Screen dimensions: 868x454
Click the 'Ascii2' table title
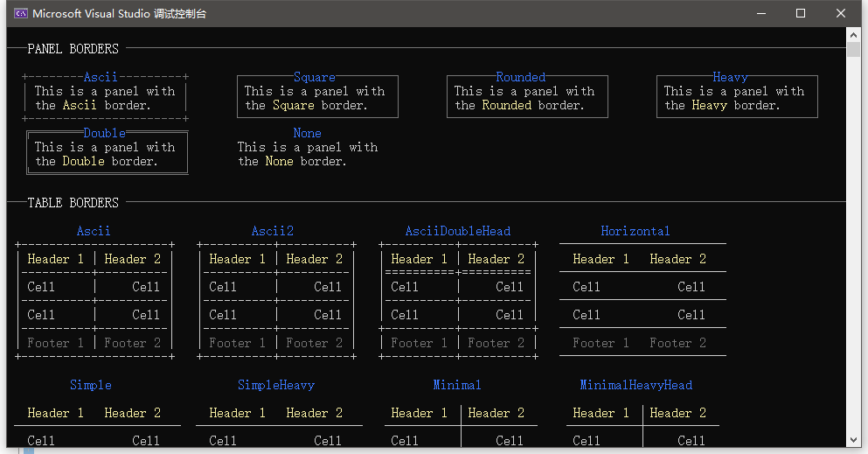click(x=273, y=231)
